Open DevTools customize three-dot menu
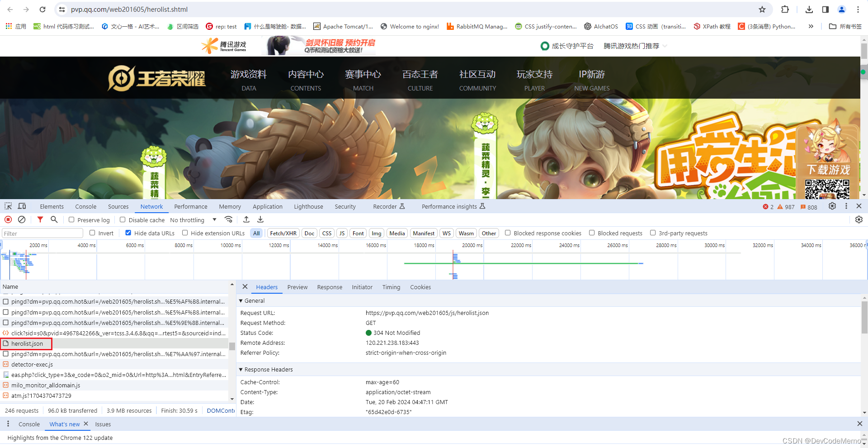 tap(846, 206)
